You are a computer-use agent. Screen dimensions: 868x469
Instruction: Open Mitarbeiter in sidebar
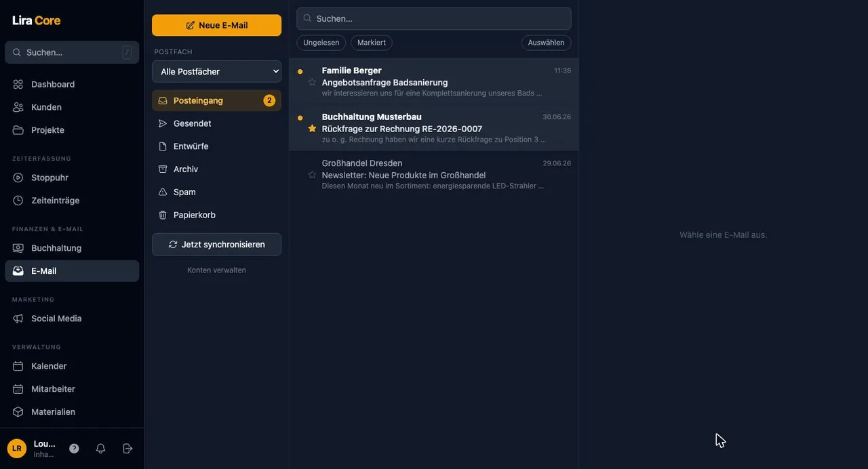72,389
